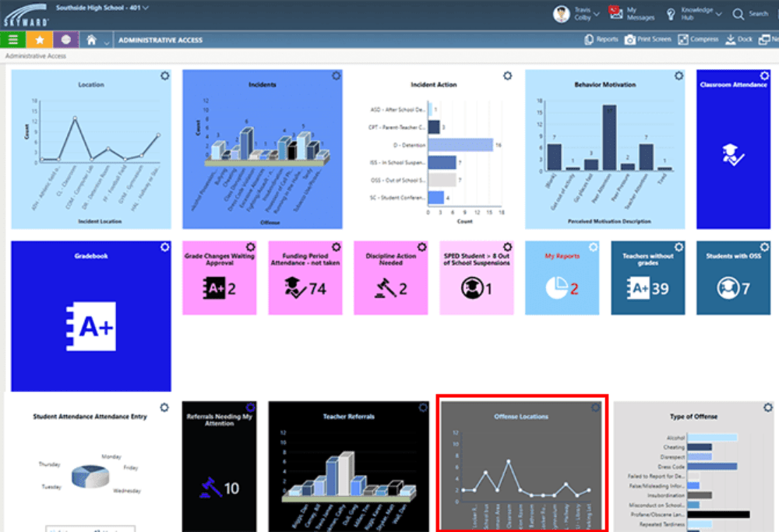Open the green hamburger menu

tap(14, 38)
